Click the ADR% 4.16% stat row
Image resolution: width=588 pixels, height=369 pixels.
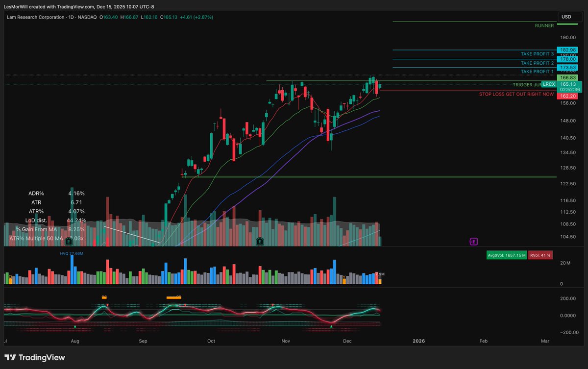tap(56, 193)
